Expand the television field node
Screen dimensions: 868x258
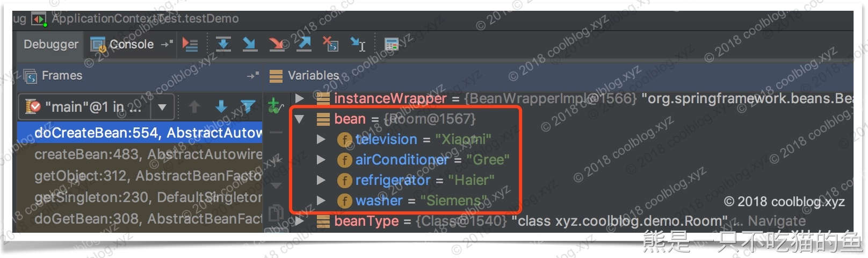321,139
